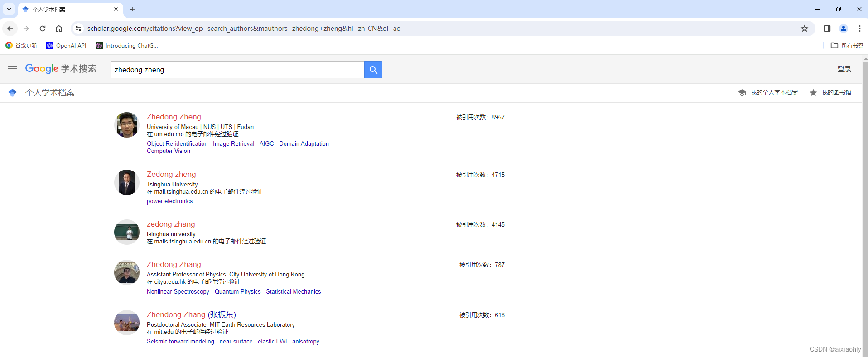Open the tab search dropdown arrow
868x357 pixels.
click(x=9, y=9)
